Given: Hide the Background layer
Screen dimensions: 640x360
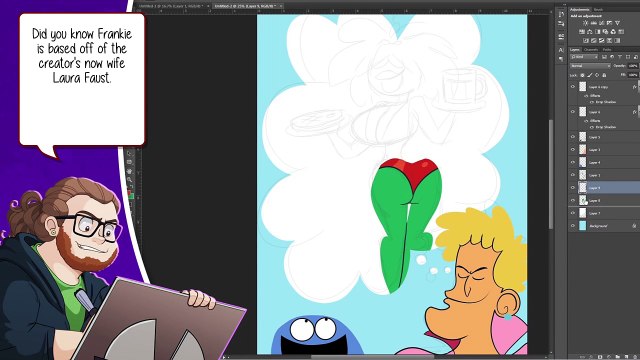Looking at the screenshot, I should tap(573, 225).
